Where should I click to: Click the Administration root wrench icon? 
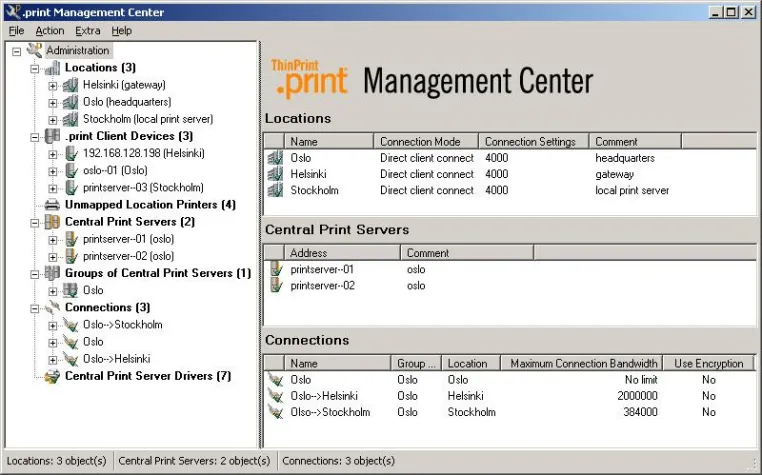(35, 50)
